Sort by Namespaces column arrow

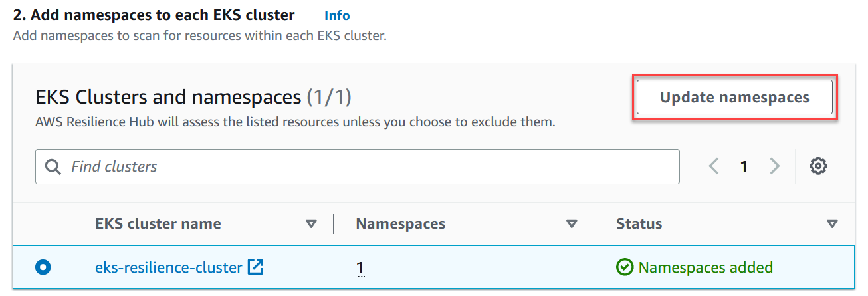click(572, 224)
